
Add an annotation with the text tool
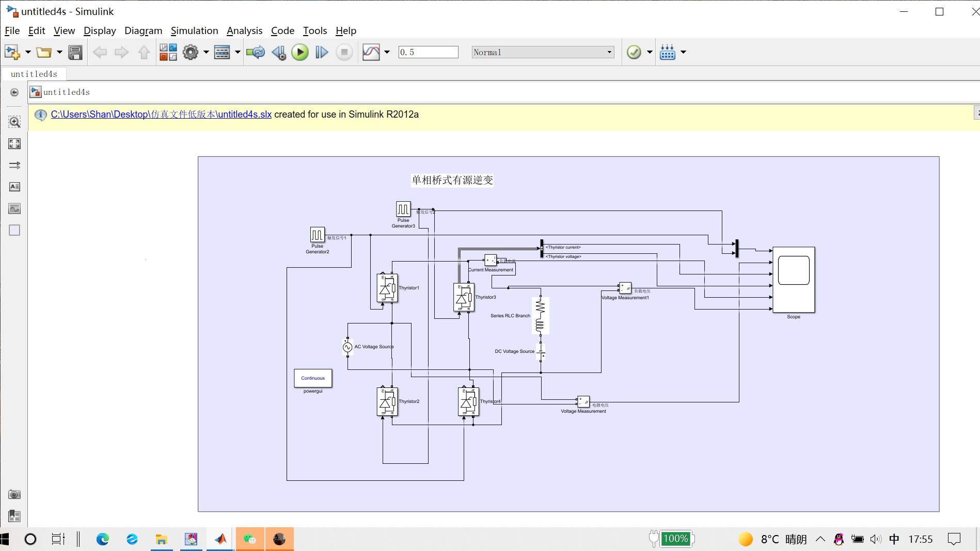point(14,187)
